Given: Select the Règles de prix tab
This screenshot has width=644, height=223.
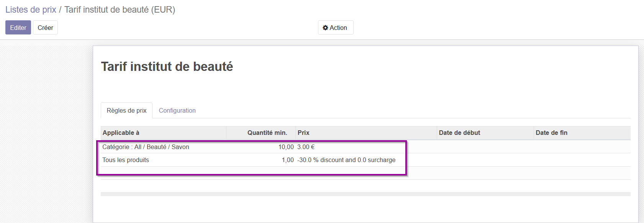Looking at the screenshot, I should 126,110.
